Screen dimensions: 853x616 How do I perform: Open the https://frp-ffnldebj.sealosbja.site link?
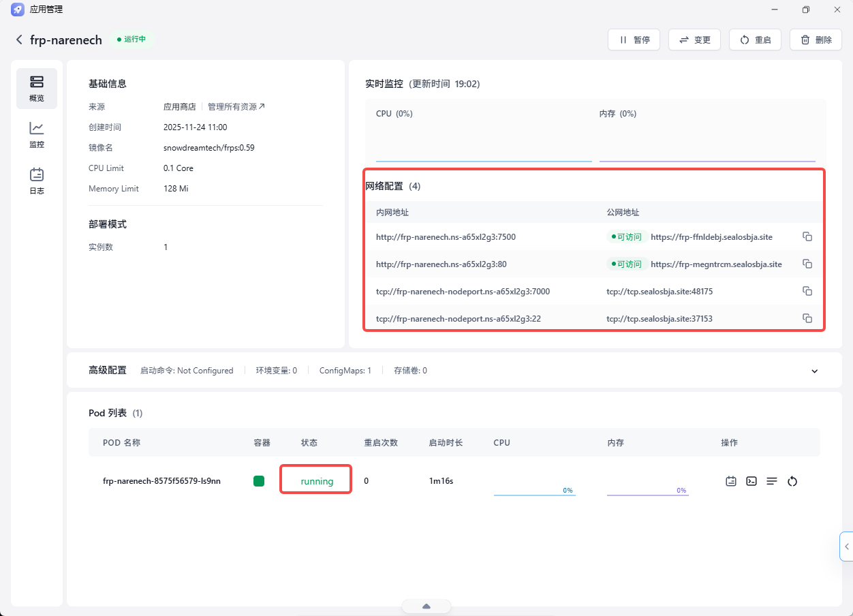click(711, 237)
